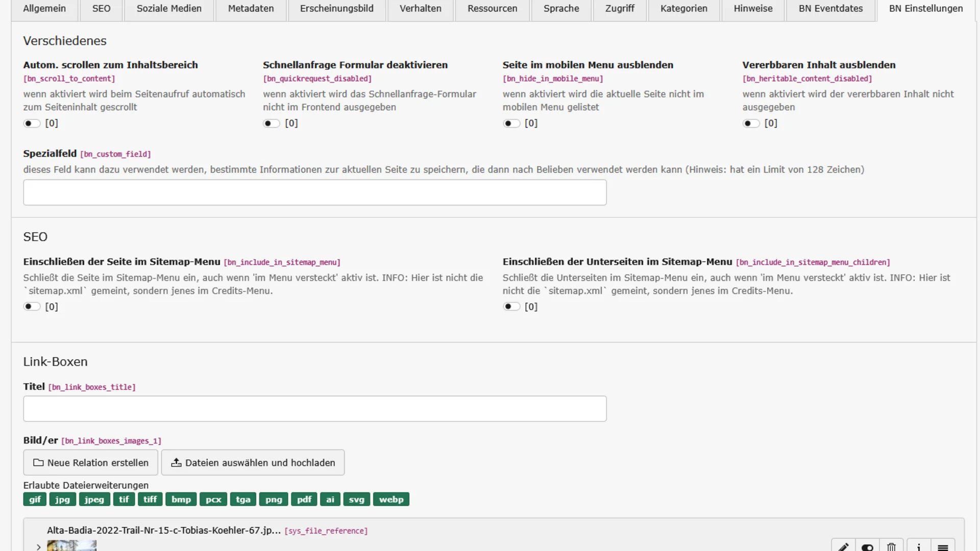Image resolution: width=980 pixels, height=551 pixels.
Task: Click the jpg extension badge
Action: click(x=63, y=499)
